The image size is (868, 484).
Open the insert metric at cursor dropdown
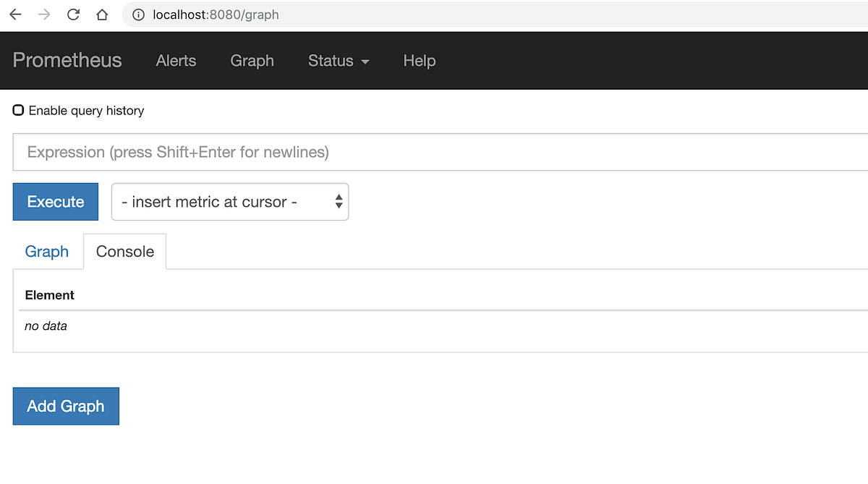(x=229, y=202)
